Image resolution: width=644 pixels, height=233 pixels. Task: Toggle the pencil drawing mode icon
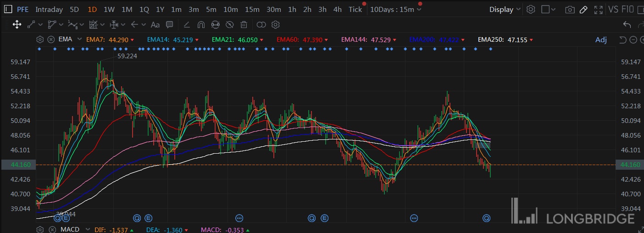click(x=583, y=10)
